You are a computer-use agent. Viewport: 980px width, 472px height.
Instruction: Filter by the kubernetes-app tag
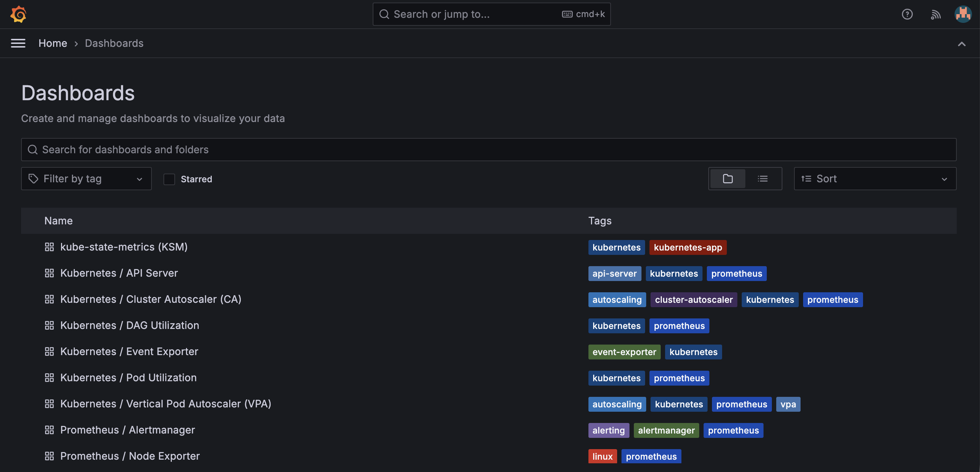pyautogui.click(x=688, y=247)
